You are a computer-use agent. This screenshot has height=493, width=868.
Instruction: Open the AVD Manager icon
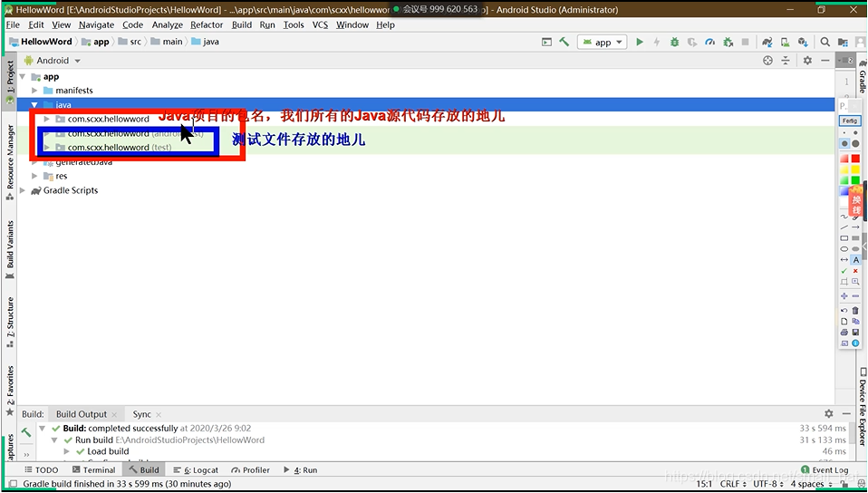(785, 42)
